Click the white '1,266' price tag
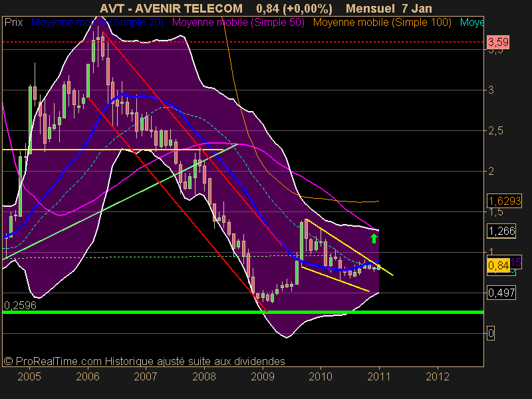532x399 pixels. coord(501,231)
